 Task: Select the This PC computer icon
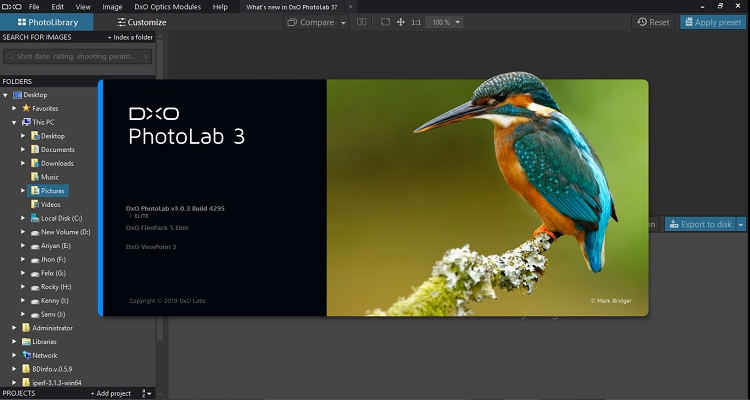[x=26, y=122]
